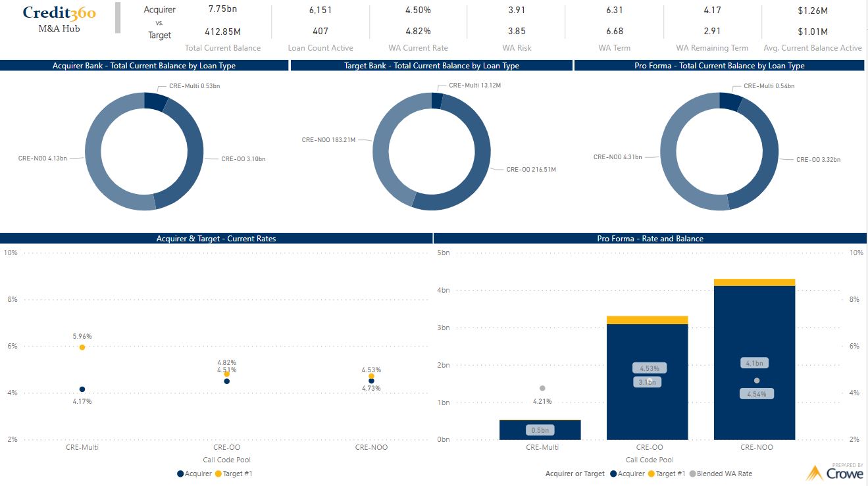Click Target #1 legend marker under Current Rates chart

pyautogui.click(x=218, y=474)
